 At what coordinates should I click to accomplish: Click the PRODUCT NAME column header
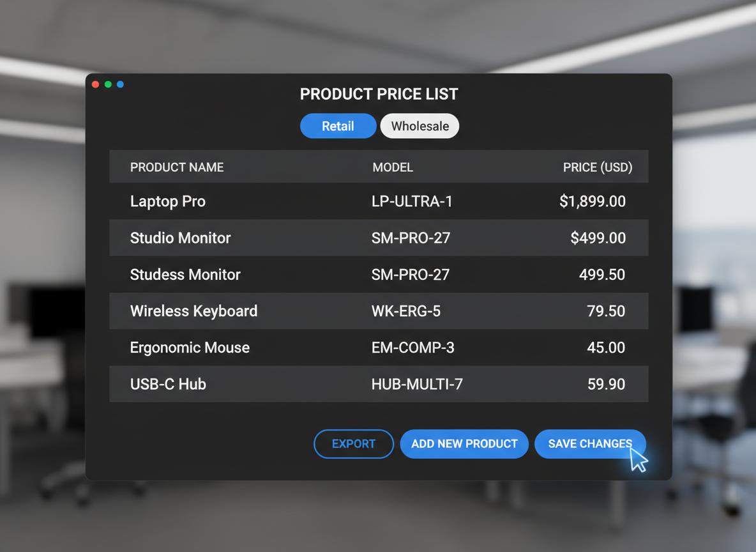177,167
